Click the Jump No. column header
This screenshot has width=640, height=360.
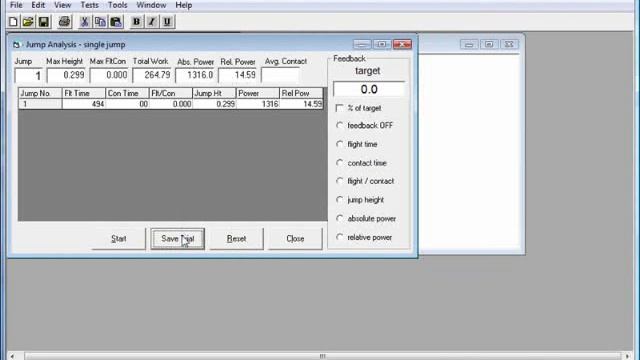40,93
